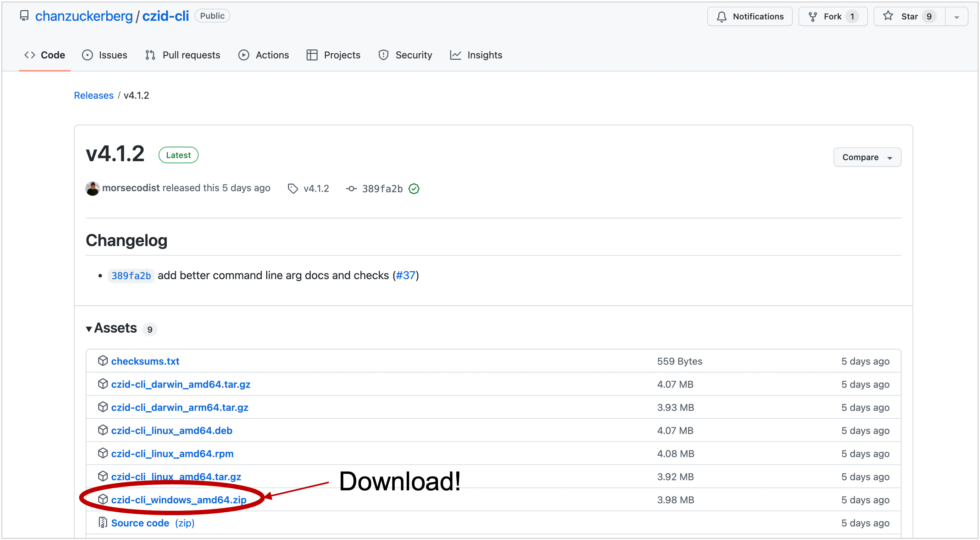Viewport: 980px width, 540px height.
Task: Open the Pull requests tab
Action: tap(183, 55)
